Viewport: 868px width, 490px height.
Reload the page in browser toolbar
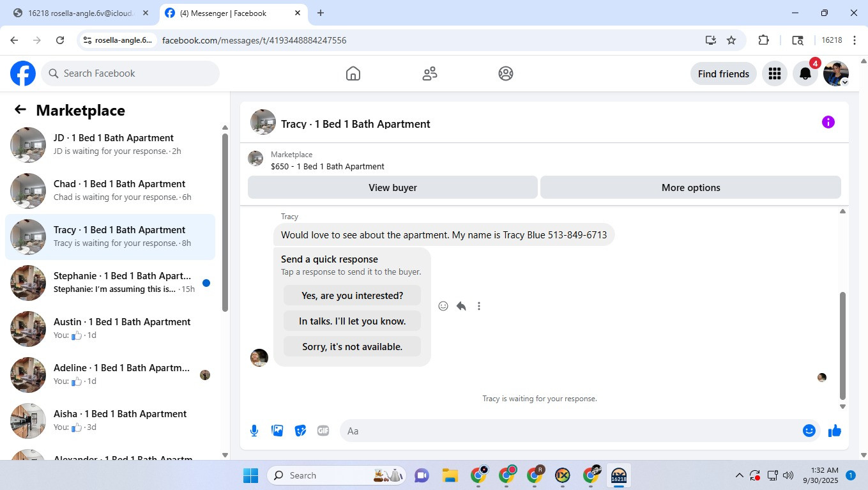pyautogui.click(x=60, y=40)
